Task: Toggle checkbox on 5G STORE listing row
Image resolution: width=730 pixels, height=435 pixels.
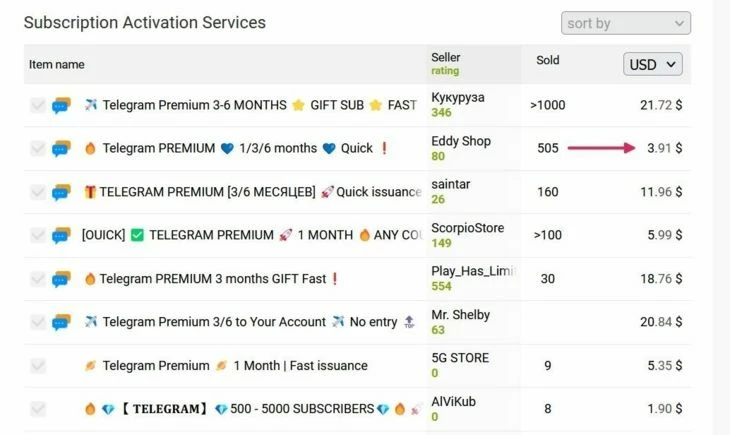Action: (x=38, y=366)
